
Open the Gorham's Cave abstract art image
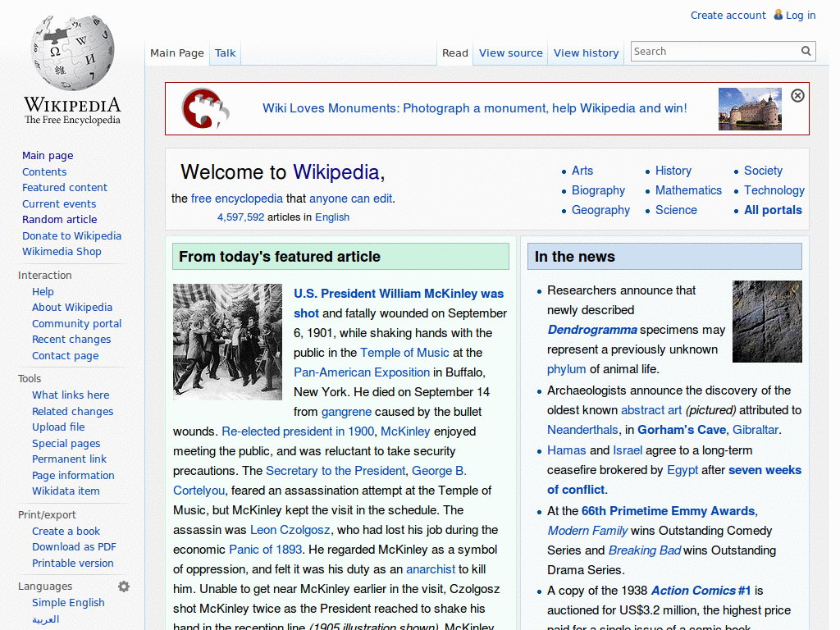[x=767, y=322]
